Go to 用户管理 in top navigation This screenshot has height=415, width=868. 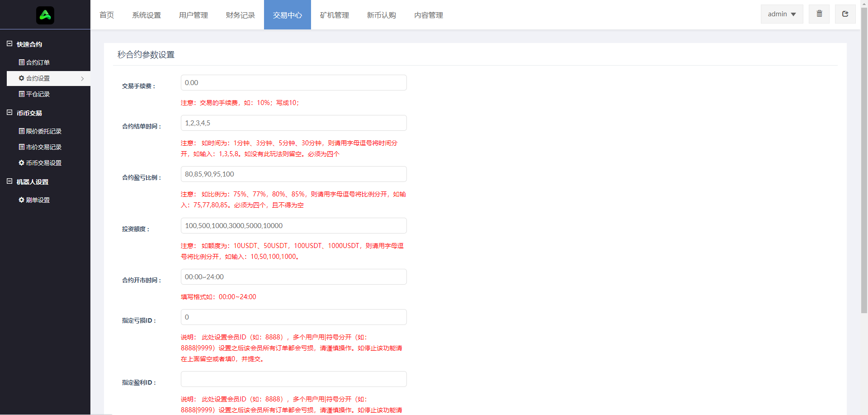(193, 15)
